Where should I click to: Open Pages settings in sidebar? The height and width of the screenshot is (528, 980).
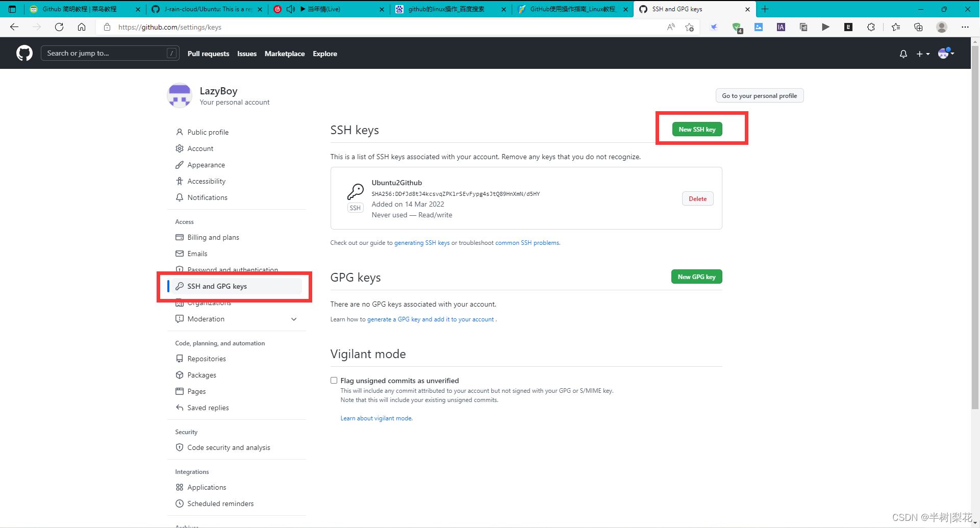196,391
